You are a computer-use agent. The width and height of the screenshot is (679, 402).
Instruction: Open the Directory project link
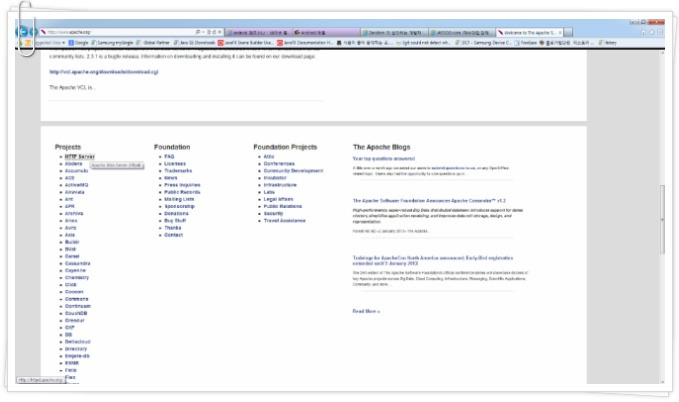76,349
